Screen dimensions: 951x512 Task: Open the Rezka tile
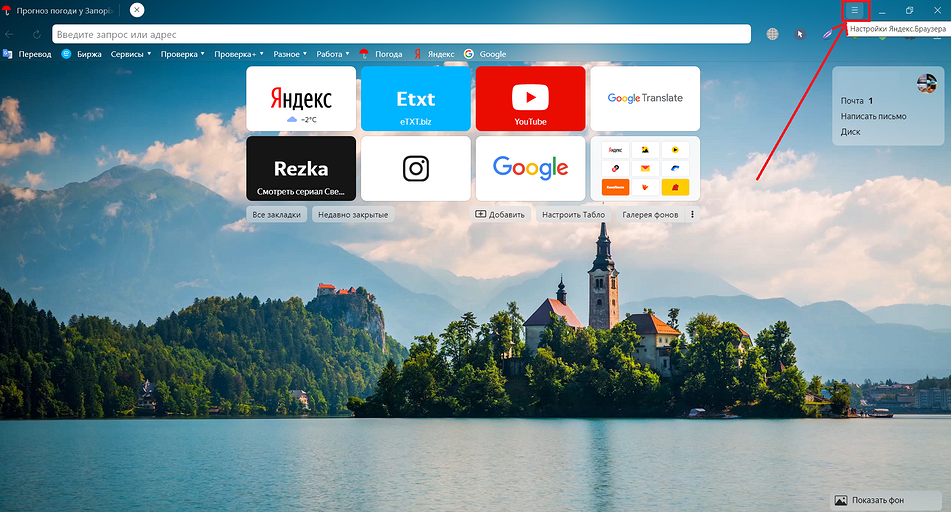[301, 168]
